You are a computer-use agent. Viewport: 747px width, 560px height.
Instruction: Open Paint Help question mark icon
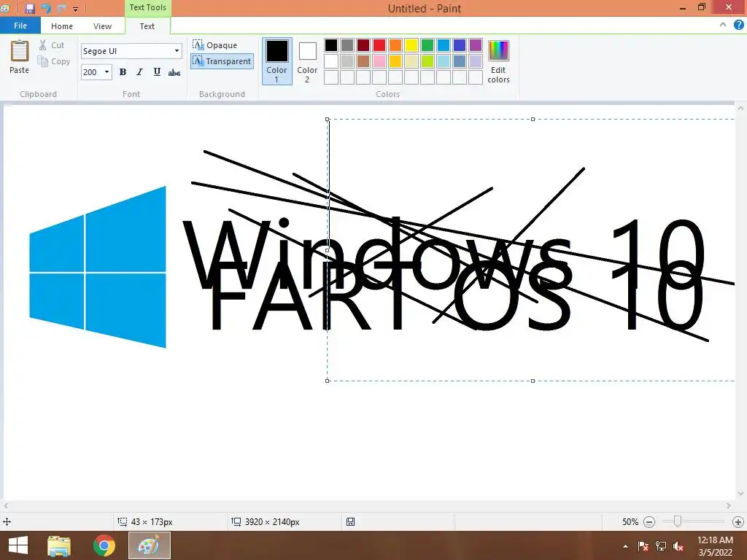[x=738, y=25]
